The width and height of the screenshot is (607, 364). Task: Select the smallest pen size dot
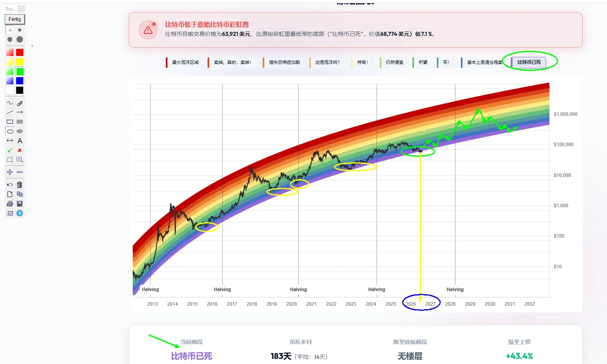click(x=10, y=30)
